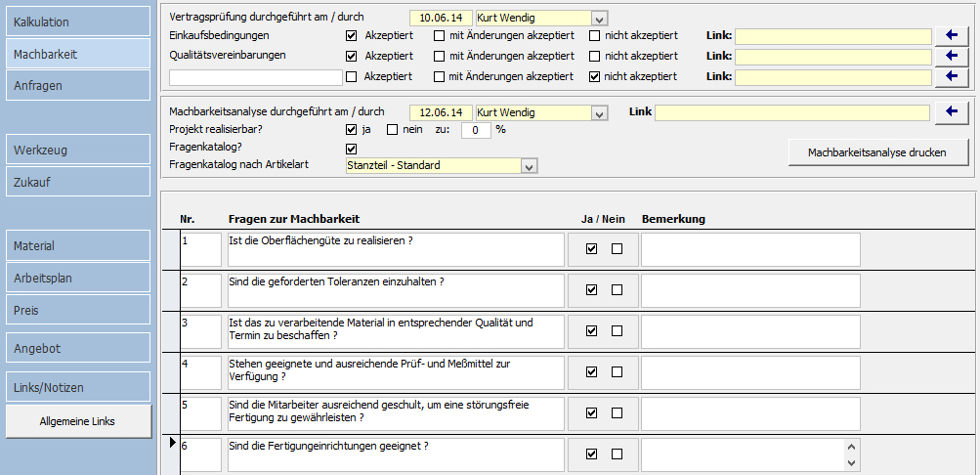This screenshot has height=475, width=980.
Task: Toggle Akzeptiert checkbox for Einkaufsbedingungen
Action: click(x=352, y=36)
